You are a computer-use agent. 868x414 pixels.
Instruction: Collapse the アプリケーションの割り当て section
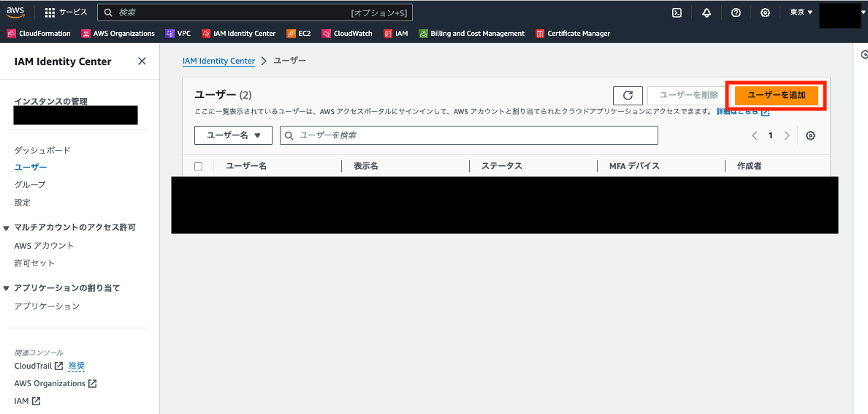coord(6,288)
